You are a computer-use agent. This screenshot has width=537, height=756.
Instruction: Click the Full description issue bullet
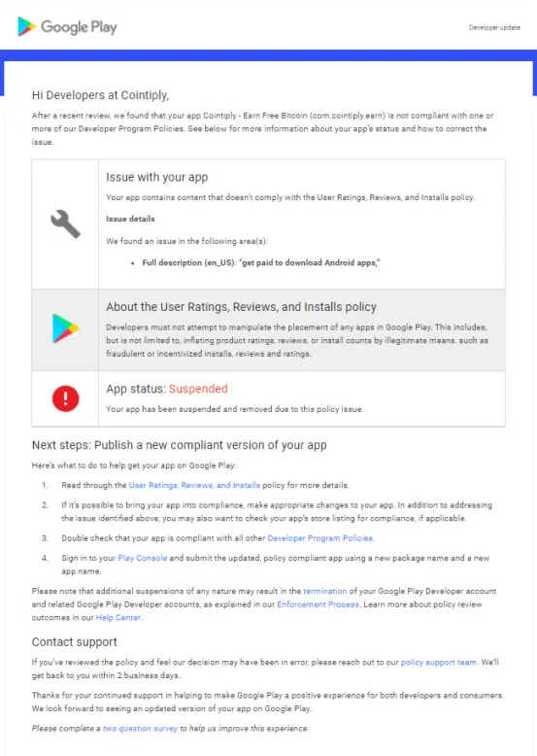[260, 262]
